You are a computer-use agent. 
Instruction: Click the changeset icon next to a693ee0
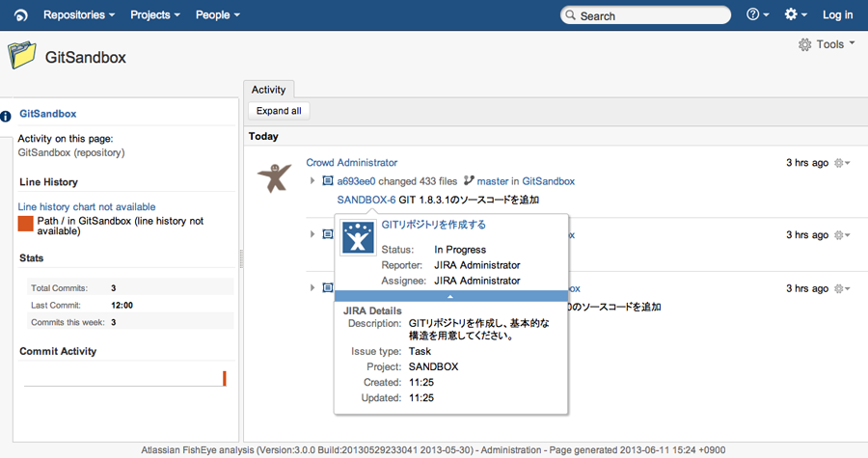[x=328, y=181]
